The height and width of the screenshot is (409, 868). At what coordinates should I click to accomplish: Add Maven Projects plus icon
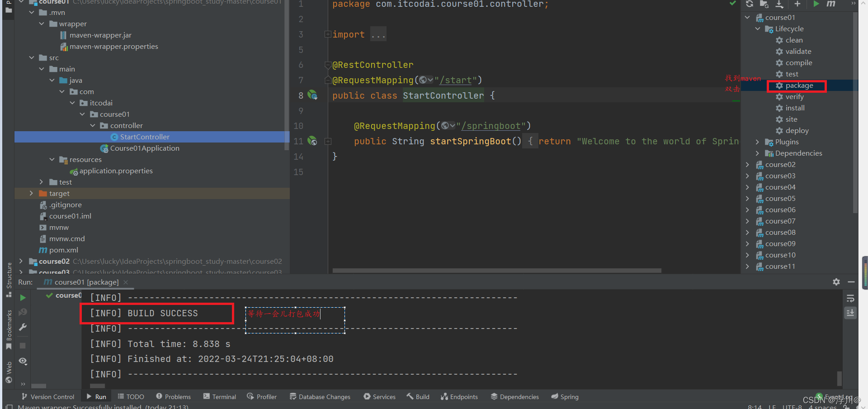(797, 4)
